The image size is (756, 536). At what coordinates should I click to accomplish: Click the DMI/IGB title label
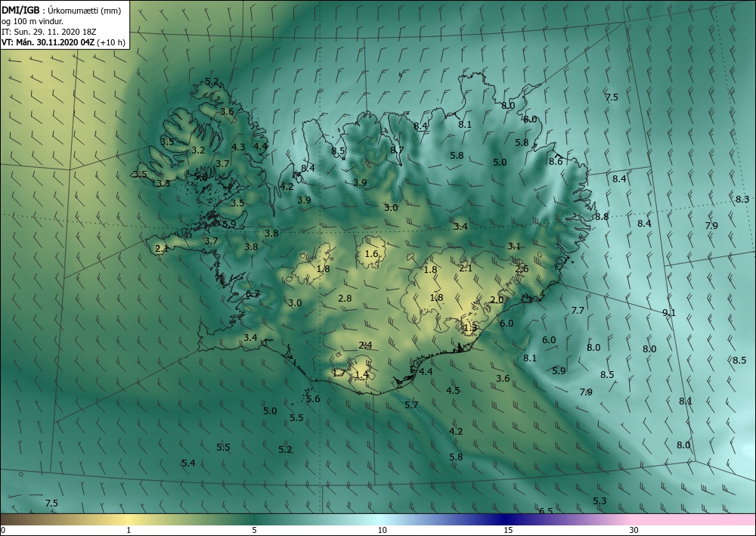click(x=20, y=11)
